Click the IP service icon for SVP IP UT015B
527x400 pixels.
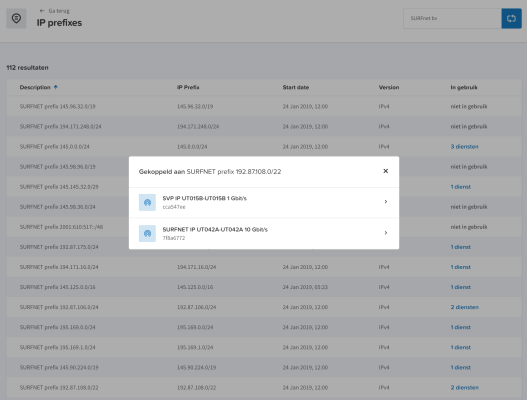[x=147, y=202]
